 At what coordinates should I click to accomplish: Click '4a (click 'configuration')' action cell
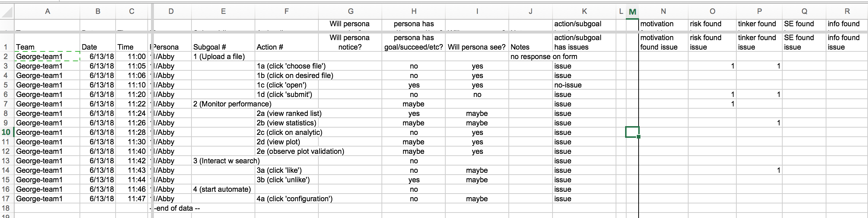[287, 199]
